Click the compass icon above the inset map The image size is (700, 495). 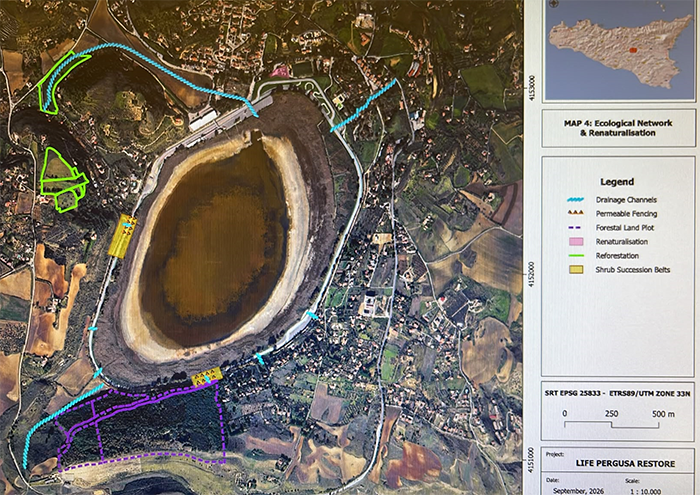point(554,4)
